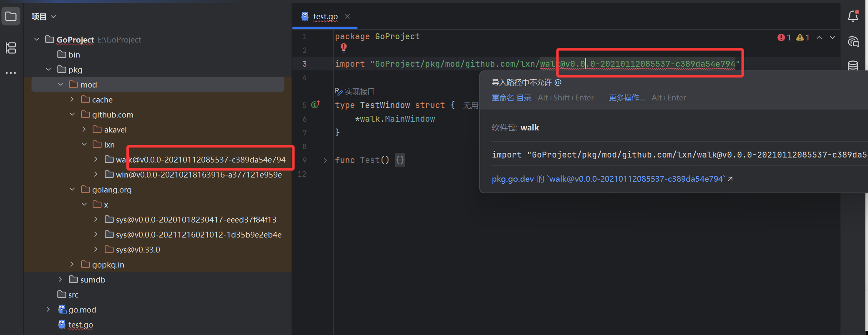Select the bin folder
868x335 pixels.
point(69,55)
